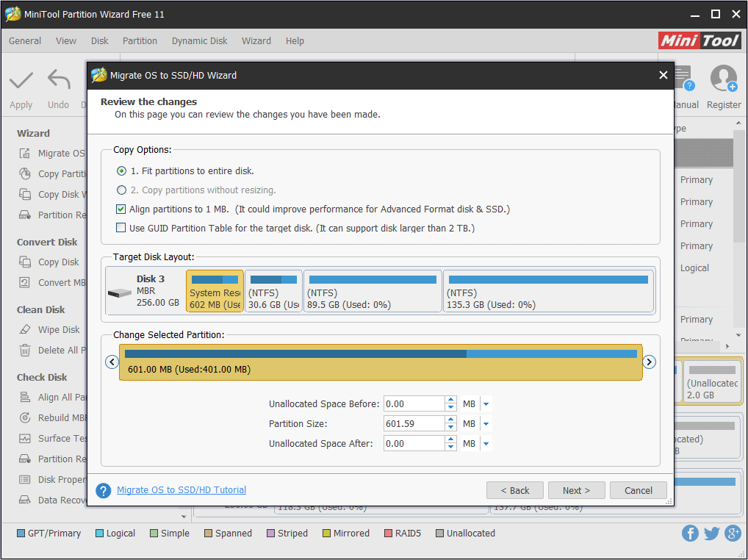748x560 pixels.
Task: Click Delete All Partitions trash icon
Action: (x=25, y=350)
